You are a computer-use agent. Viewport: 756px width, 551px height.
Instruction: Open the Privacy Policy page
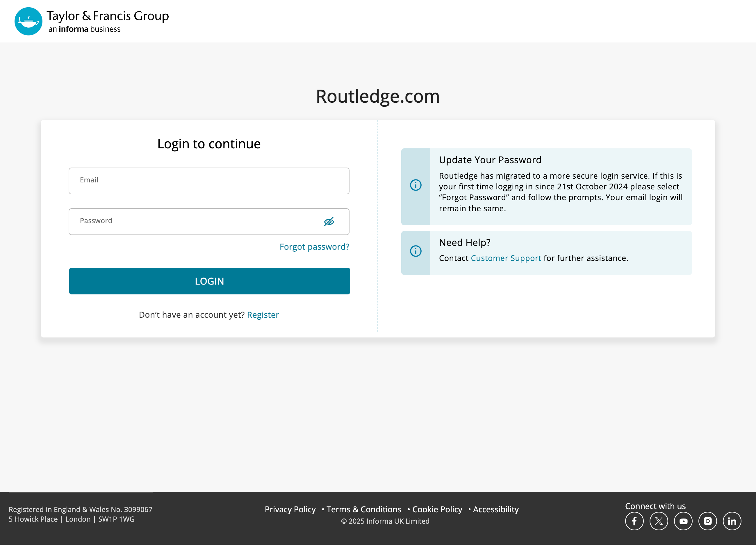tap(290, 509)
